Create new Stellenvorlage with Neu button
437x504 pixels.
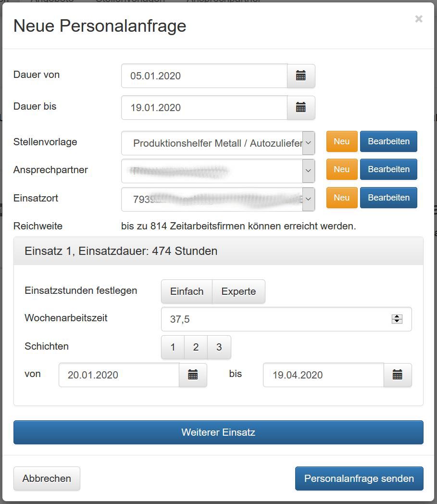(x=342, y=141)
